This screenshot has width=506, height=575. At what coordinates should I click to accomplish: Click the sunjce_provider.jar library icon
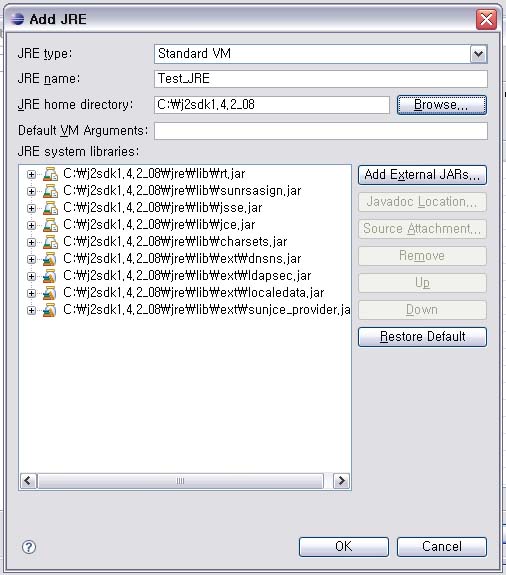point(50,310)
